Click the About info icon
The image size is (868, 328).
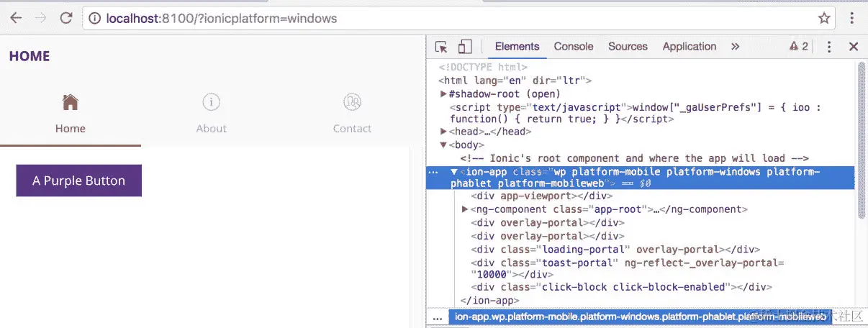tap(211, 102)
